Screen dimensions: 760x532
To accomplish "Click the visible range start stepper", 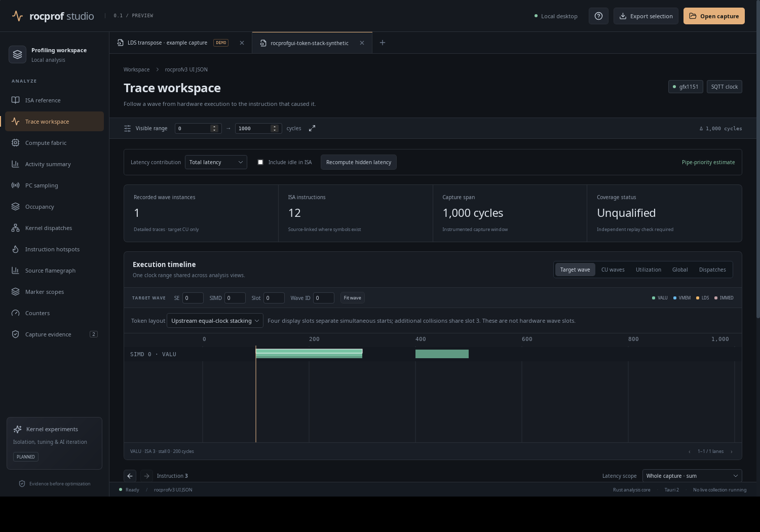I will (x=214, y=128).
